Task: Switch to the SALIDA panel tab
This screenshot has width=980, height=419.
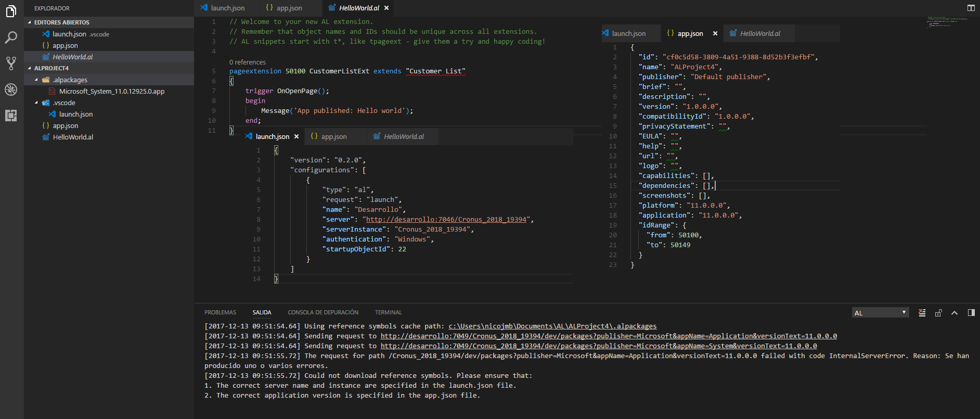Action: coord(262,312)
